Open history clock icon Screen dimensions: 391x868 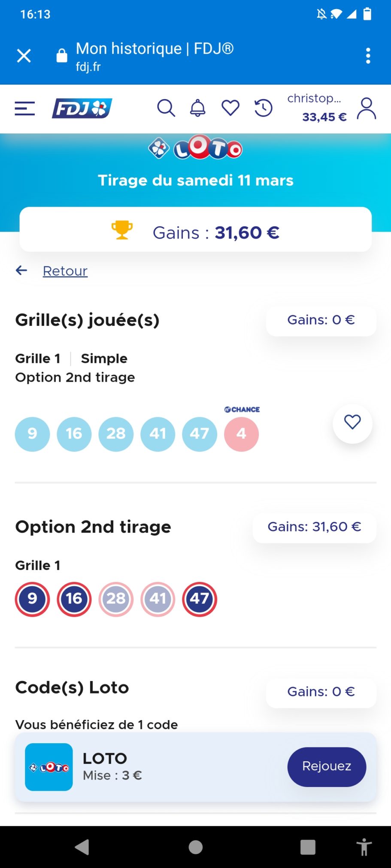[263, 108]
